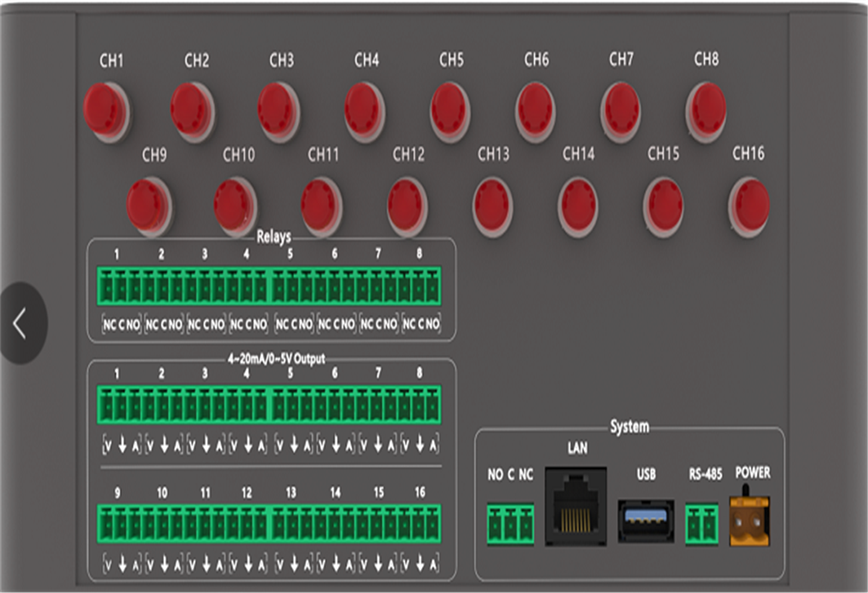Click the System section label
This screenshot has width=868, height=593.
(x=629, y=427)
